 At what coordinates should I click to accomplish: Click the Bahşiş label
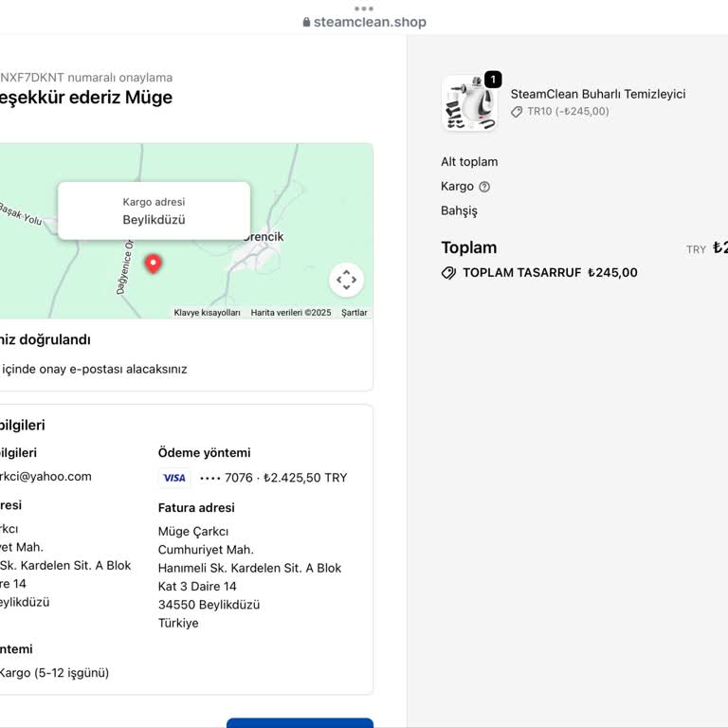click(459, 210)
